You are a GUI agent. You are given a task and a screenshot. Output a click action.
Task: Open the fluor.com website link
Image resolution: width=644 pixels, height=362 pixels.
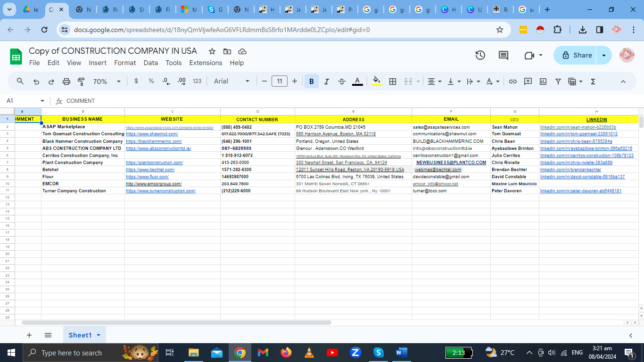147,177
